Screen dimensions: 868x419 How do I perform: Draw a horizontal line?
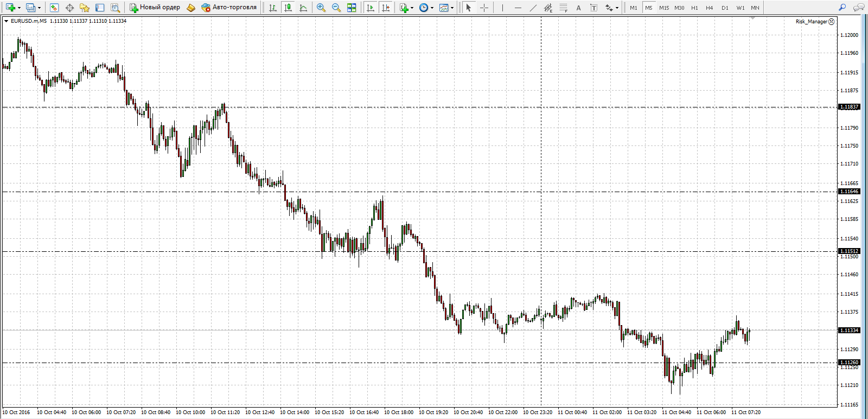[518, 8]
